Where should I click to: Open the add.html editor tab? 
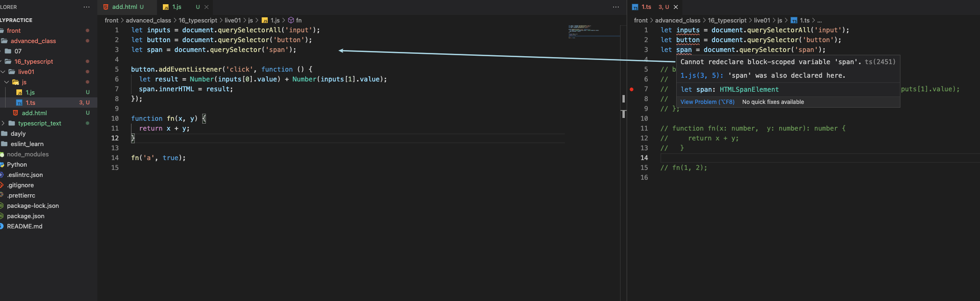click(x=124, y=7)
